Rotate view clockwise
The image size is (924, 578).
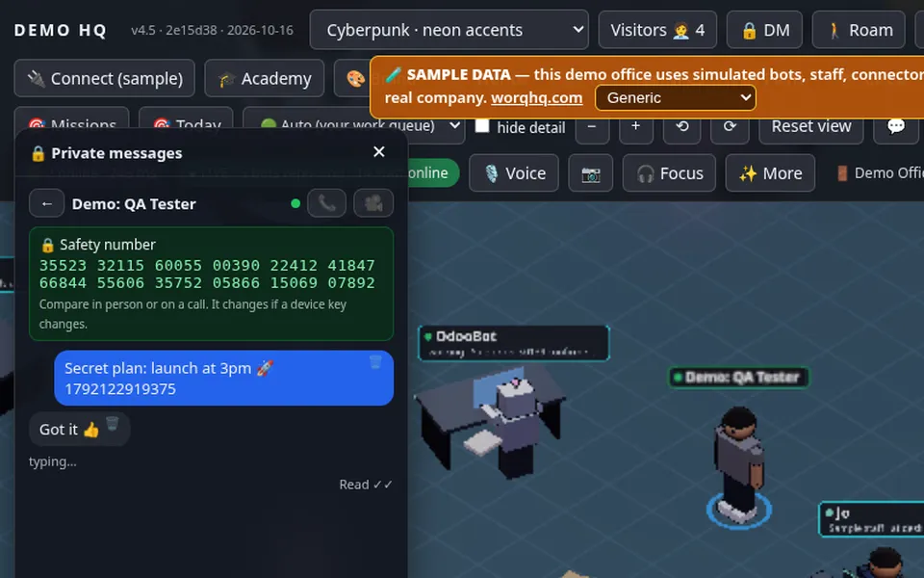click(730, 126)
